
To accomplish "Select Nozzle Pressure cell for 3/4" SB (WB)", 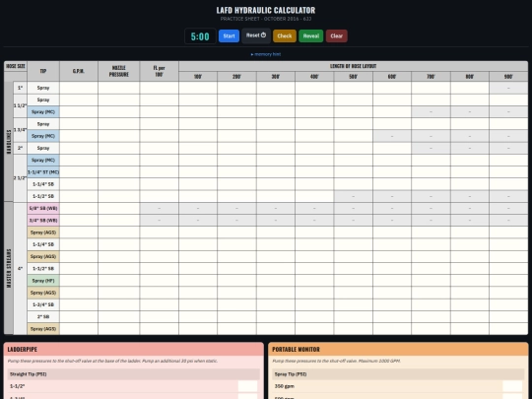I will pos(119,221).
